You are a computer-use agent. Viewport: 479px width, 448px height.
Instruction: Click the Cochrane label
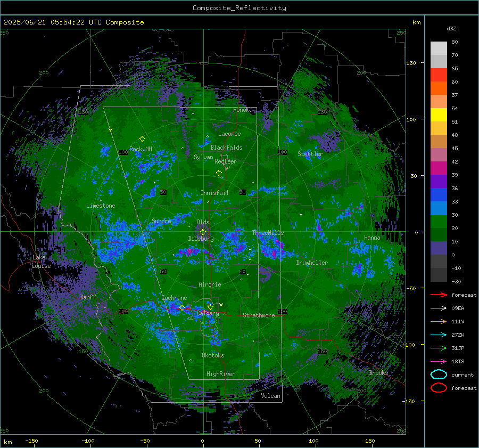pyautogui.click(x=174, y=298)
